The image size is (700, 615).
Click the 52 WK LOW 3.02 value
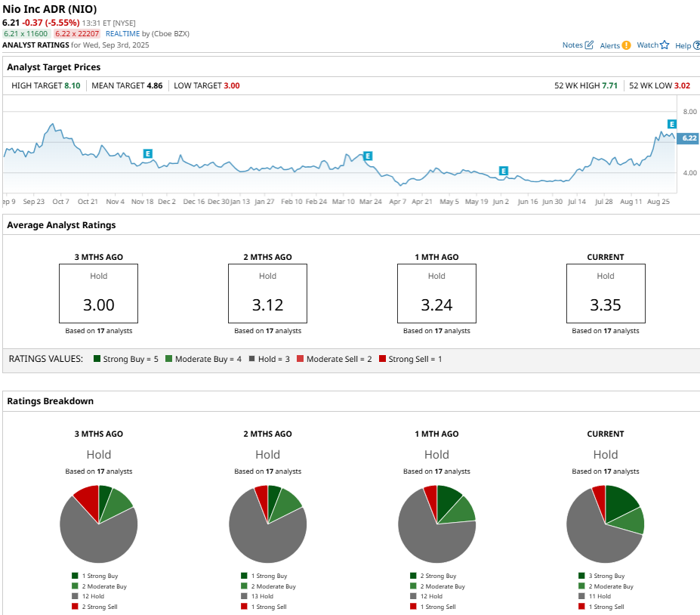click(x=682, y=85)
